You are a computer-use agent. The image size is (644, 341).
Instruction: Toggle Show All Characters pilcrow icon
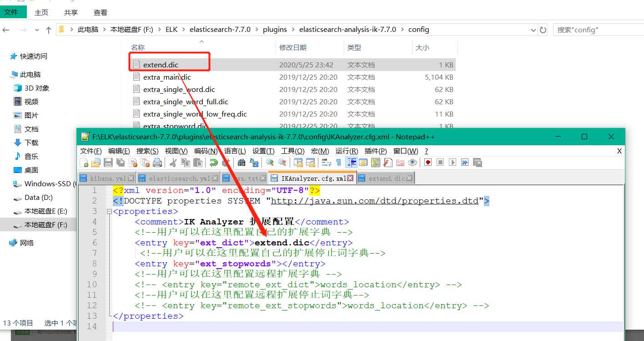pyautogui.click(x=338, y=163)
